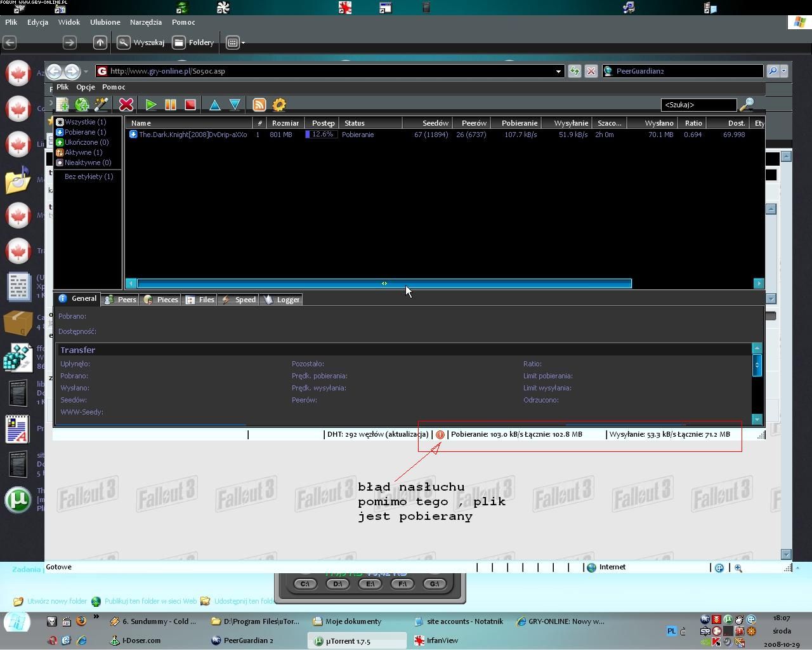This screenshot has width=812, height=650.
Task: Click Pobieranie: 103.0 kB/s status bar entry
Action: point(516,435)
